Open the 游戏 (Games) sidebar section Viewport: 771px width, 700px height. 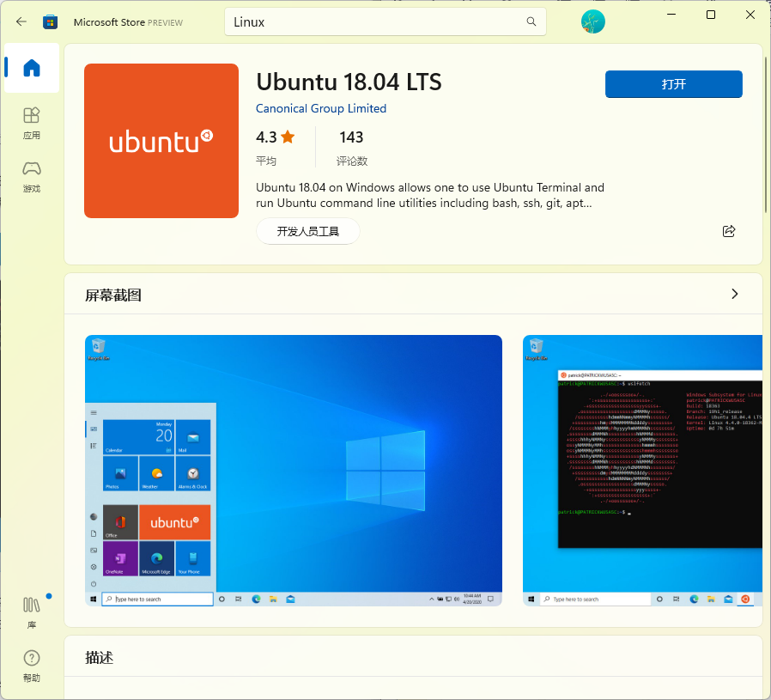click(32, 177)
